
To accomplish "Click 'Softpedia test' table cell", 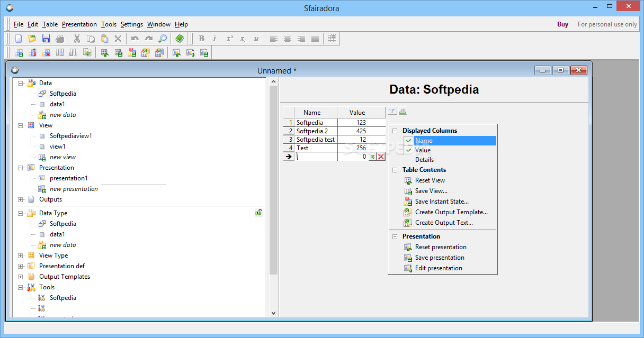I will click(316, 140).
